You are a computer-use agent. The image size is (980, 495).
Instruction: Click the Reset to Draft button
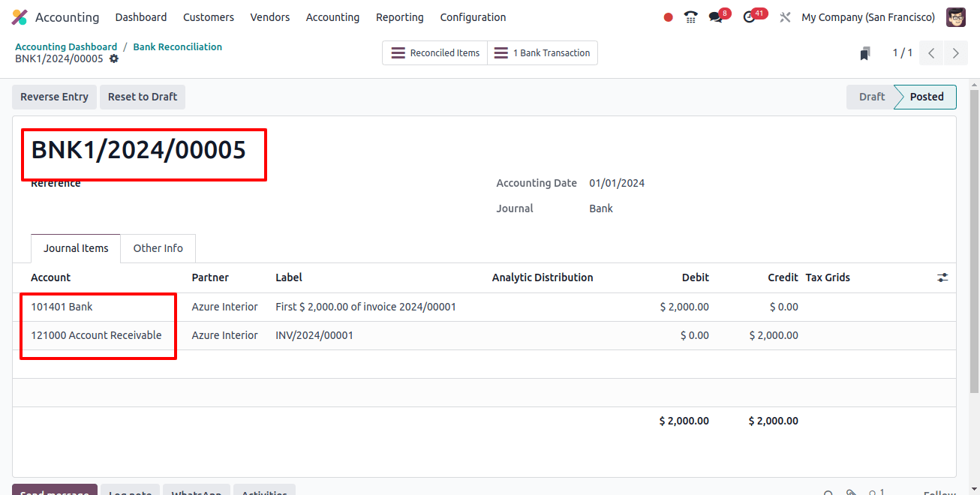click(143, 97)
